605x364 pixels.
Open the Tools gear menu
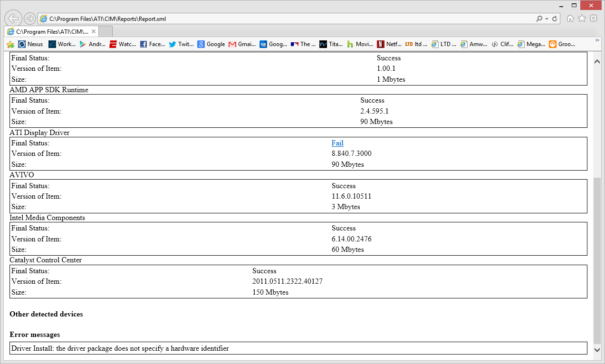593,18
